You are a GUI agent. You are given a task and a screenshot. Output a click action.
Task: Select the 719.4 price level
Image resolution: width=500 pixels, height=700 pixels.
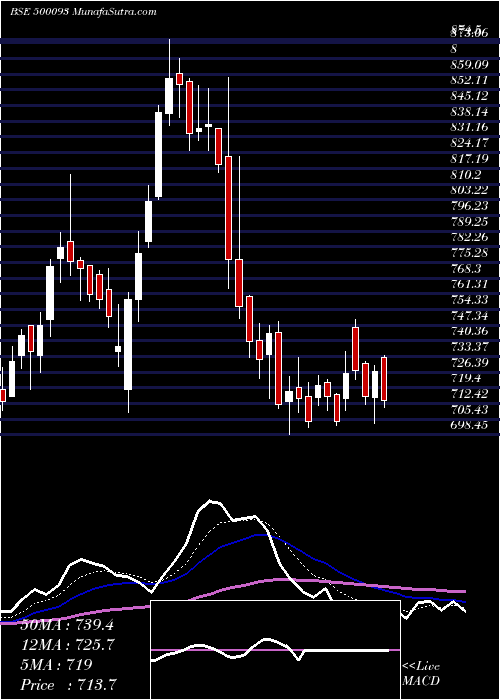pos(465,378)
